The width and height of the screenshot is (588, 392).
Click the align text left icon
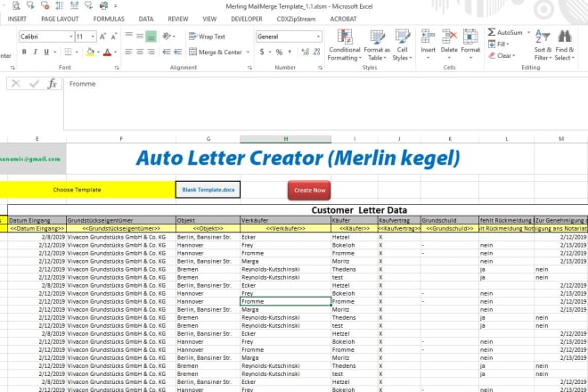click(128, 52)
